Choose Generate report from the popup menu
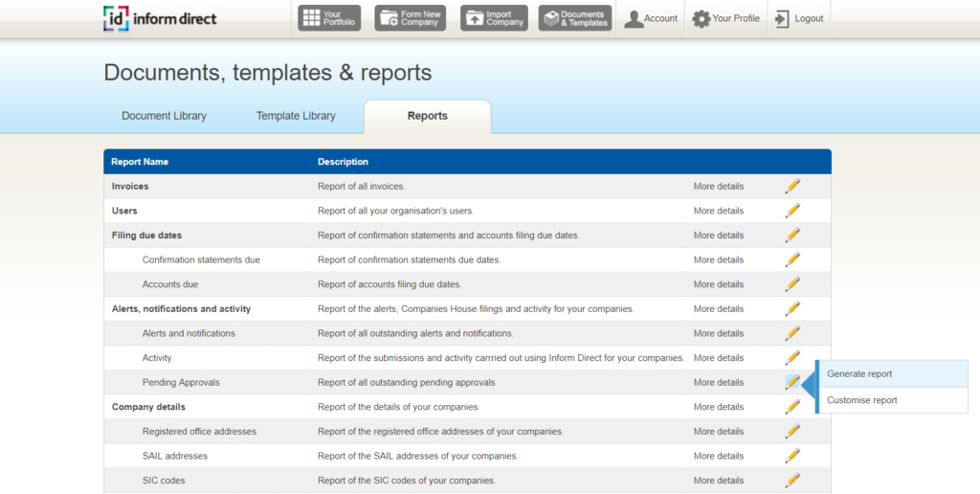Image resolution: width=980 pixels, height=494 pixels. [x=859, y=373]
